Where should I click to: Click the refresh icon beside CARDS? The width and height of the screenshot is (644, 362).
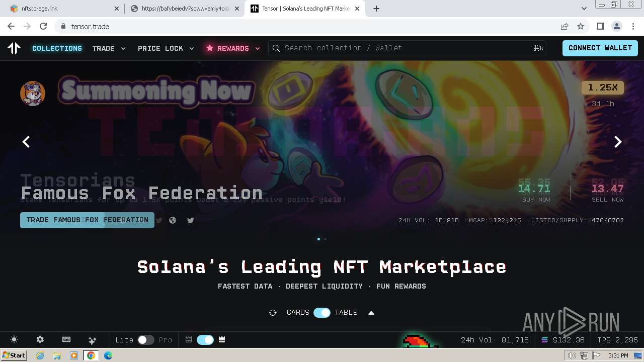pyautogui.click(x=273, y=313)
